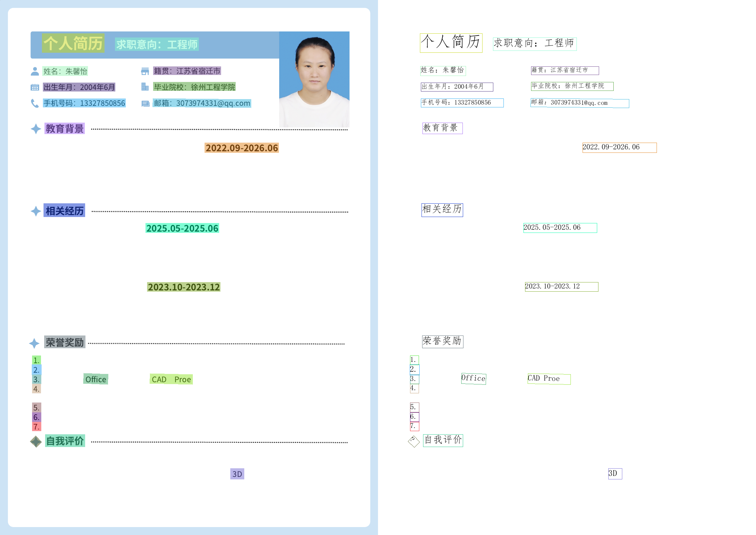Click the 荣誉奖励 box in right panel
The width and height of the screenshot is (756, 535).
[x=442, y=342]
